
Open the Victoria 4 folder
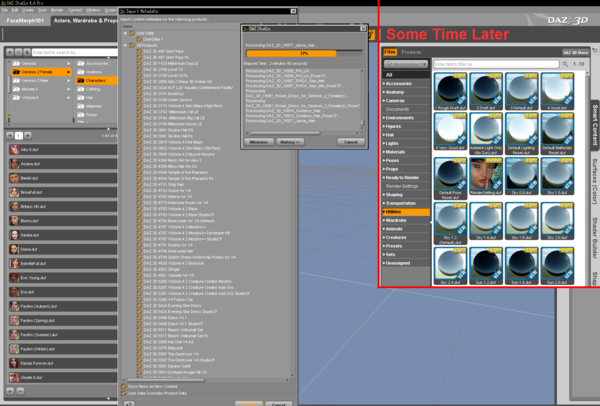40,98
